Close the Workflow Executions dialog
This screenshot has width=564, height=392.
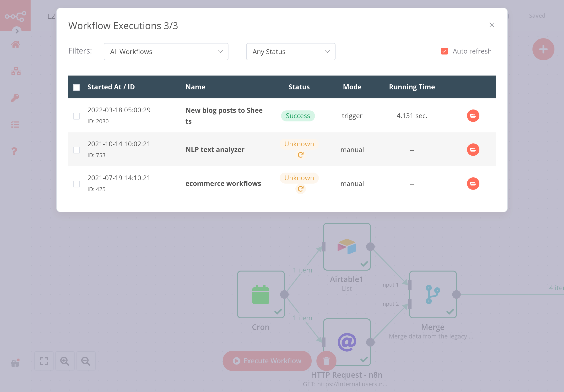[x=491, y=25]
